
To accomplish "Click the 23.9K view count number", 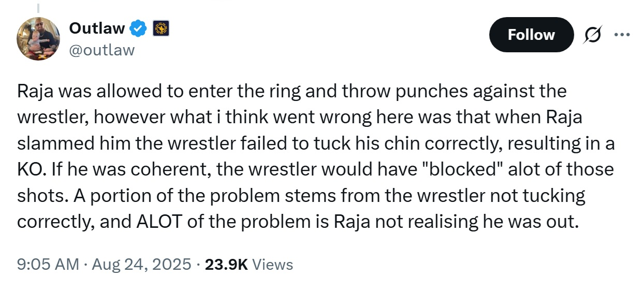I will coord(227,265).
